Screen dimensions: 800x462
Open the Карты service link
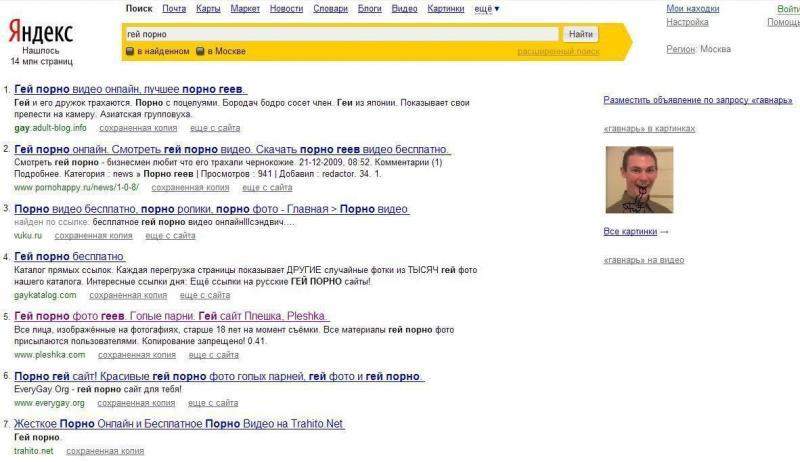coord(208,9)
